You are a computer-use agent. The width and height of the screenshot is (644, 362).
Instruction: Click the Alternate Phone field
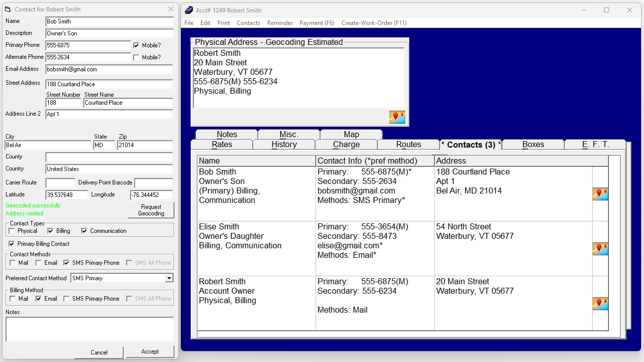click(88, 57)
